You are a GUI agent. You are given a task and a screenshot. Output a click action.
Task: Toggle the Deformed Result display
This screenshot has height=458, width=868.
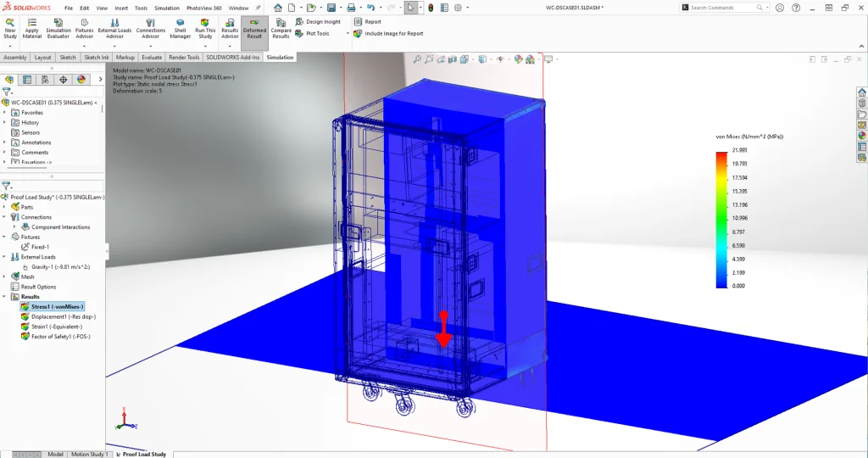pos(254,27)
